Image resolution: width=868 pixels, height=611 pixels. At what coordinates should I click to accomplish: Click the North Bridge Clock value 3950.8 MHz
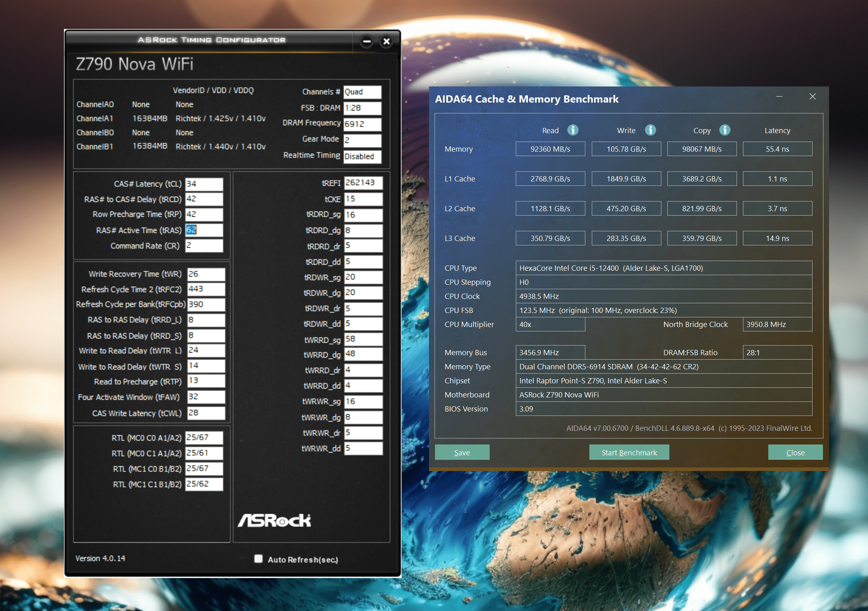click(777, 324)
